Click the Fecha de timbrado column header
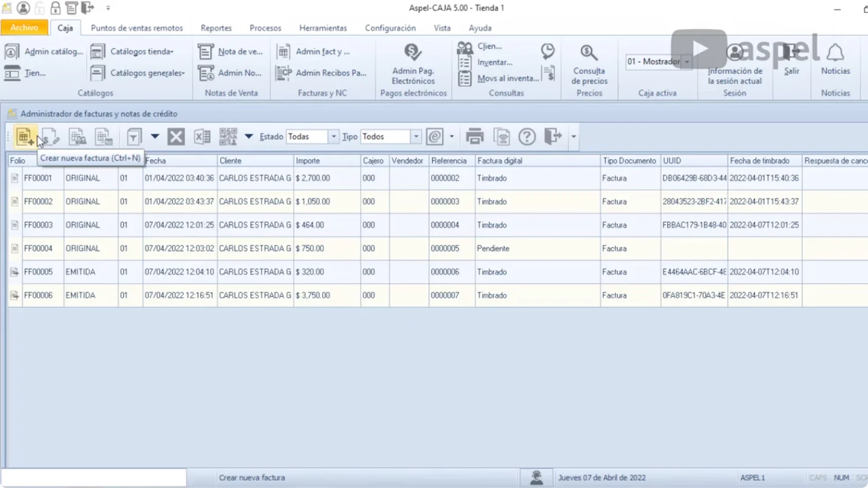The width and height of the screenshot is (868, 488). coord(764,160)
